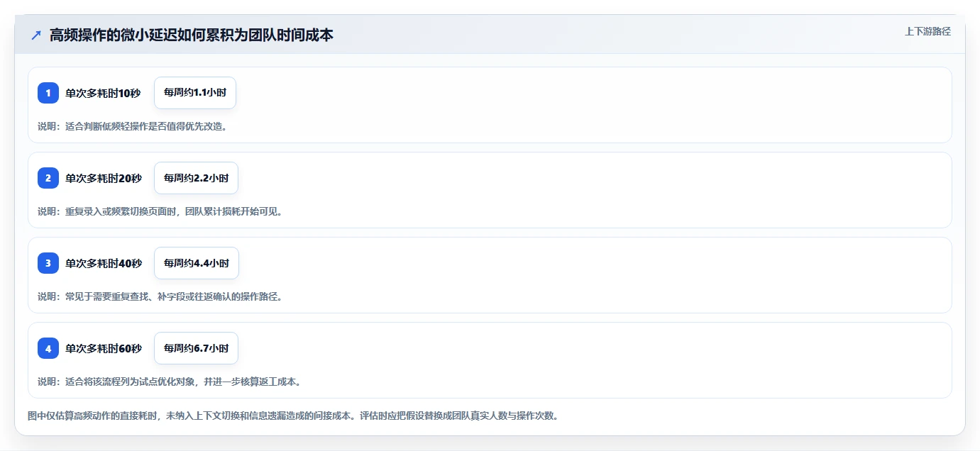Click the note 常见于需要重复查找、补字段

(x=160, y=296)
